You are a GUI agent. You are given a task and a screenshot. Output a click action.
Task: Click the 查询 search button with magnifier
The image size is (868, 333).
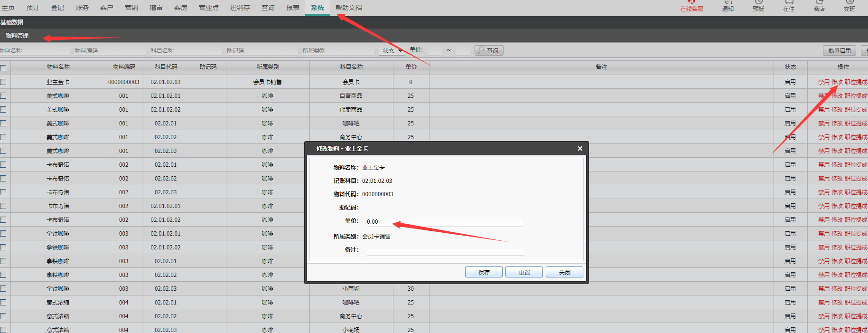click(x=489, y=50)
